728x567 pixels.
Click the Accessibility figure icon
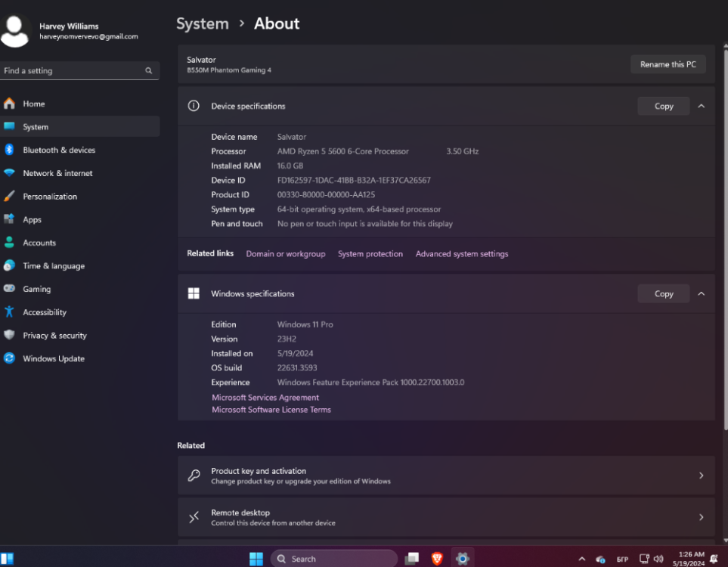[x=9, y=311]
